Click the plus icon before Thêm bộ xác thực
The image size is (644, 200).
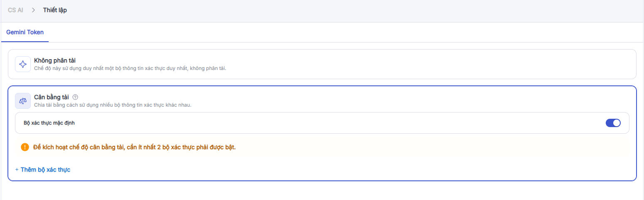(17, 170)
